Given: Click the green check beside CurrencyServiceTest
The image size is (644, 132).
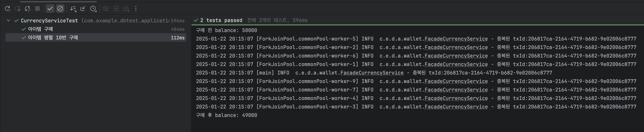Looking at the screenshot, I should (x=17, y=20).
